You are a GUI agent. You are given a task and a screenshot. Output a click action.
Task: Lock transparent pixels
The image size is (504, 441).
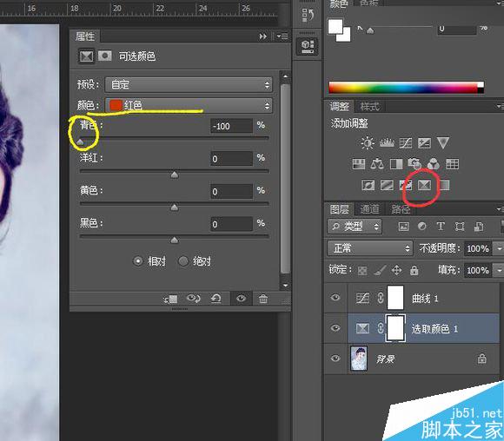[362, 271]
